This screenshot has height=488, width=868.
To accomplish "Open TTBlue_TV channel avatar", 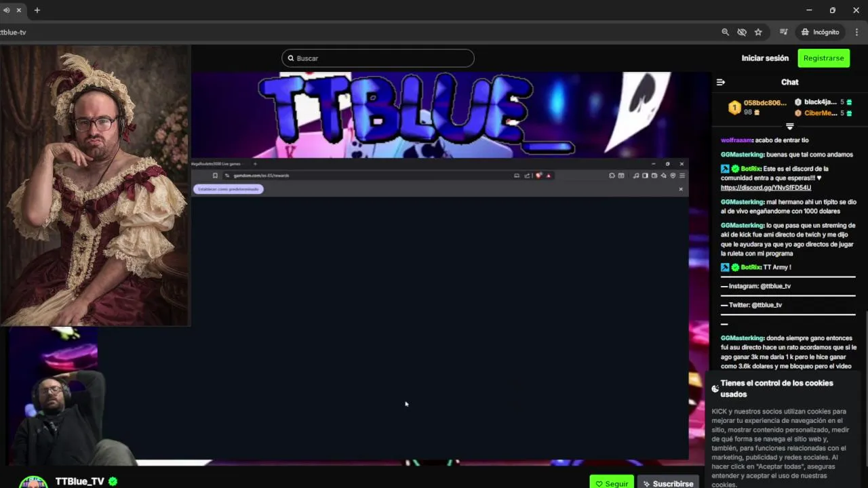I will point(33,481).
